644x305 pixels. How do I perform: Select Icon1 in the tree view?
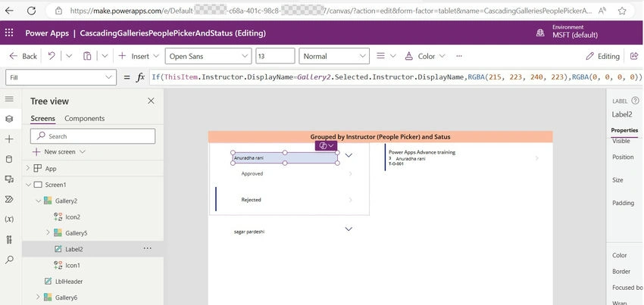[72, 265]
